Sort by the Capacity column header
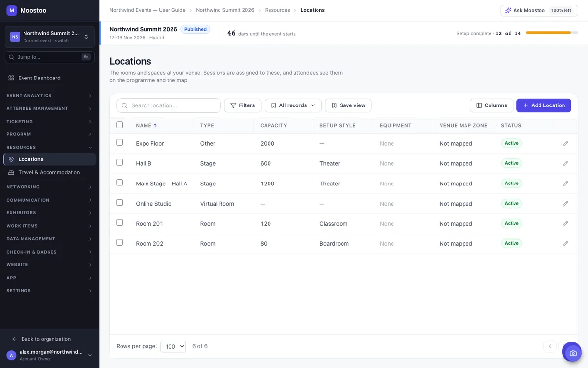Viewport: 588px width, 368px height. pos(273,126)
